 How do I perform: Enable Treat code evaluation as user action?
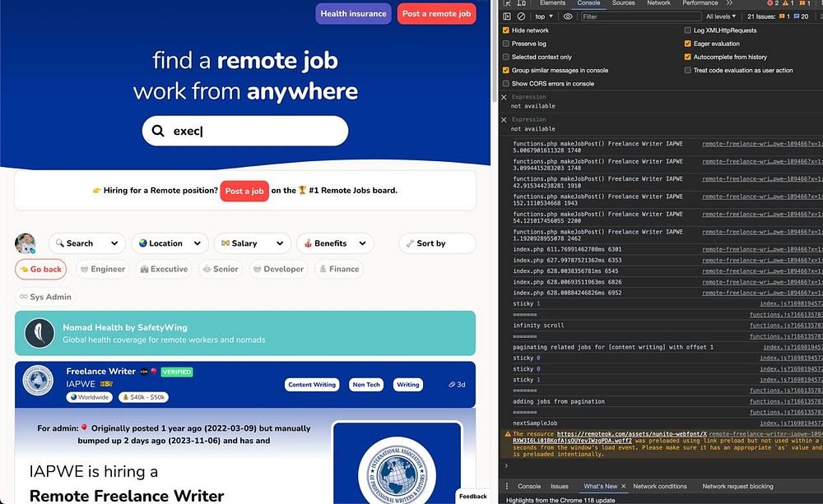click(x=687, y=70)
